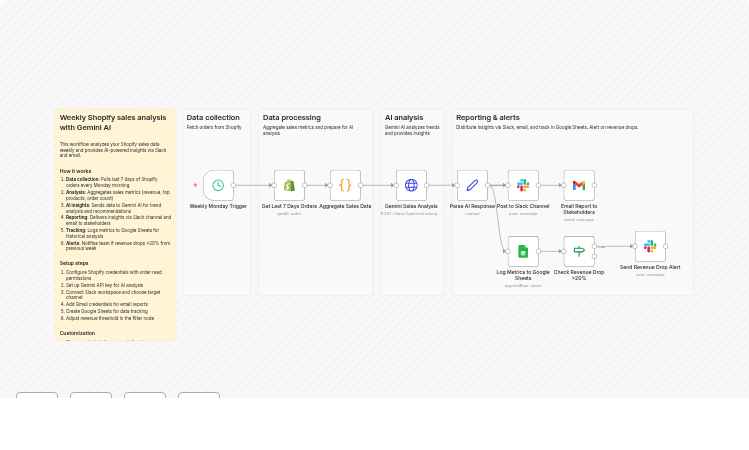This screenshot has width=749, height=450.
Task: Click 'Adjust revenue threshold in the filter node'
Action: point(110,318)
